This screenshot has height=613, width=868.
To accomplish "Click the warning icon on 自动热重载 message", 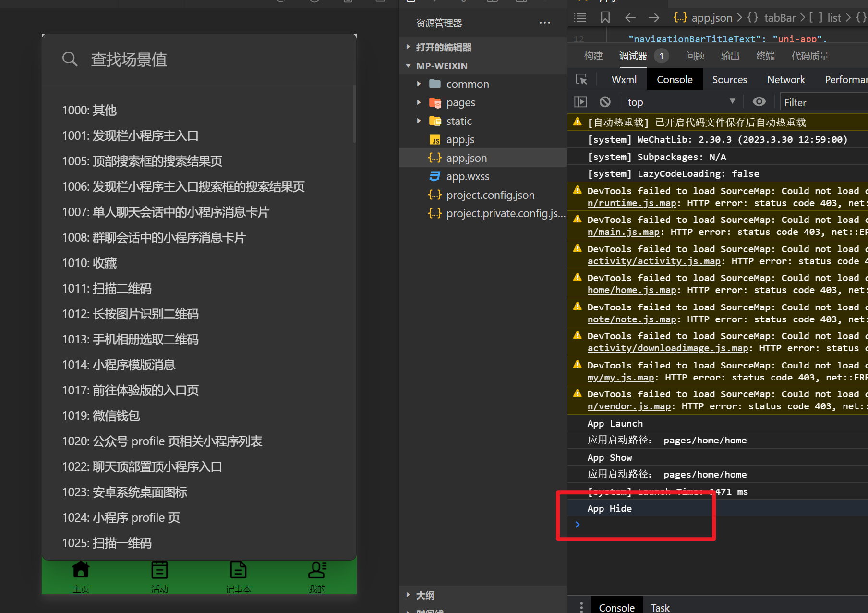I will coord(578,122).
